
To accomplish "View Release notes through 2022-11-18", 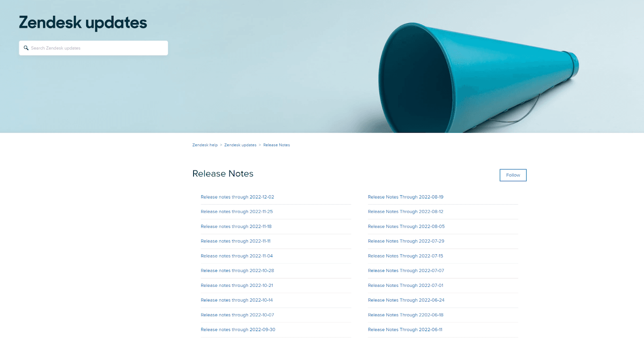I will coord(236,227).
